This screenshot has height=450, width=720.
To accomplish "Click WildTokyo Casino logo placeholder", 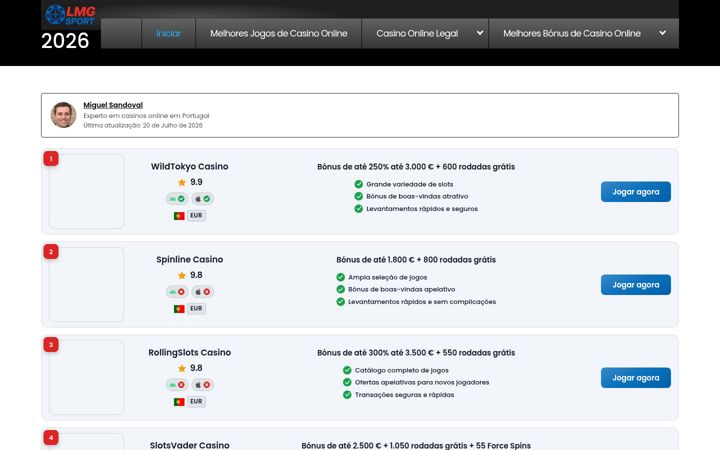I will (86, 191).
